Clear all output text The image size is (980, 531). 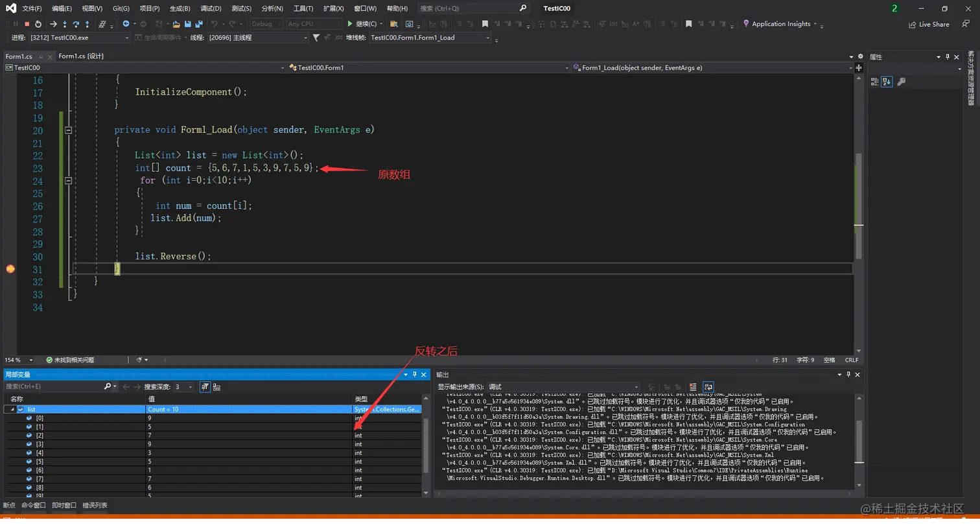(x=693, y=386)
